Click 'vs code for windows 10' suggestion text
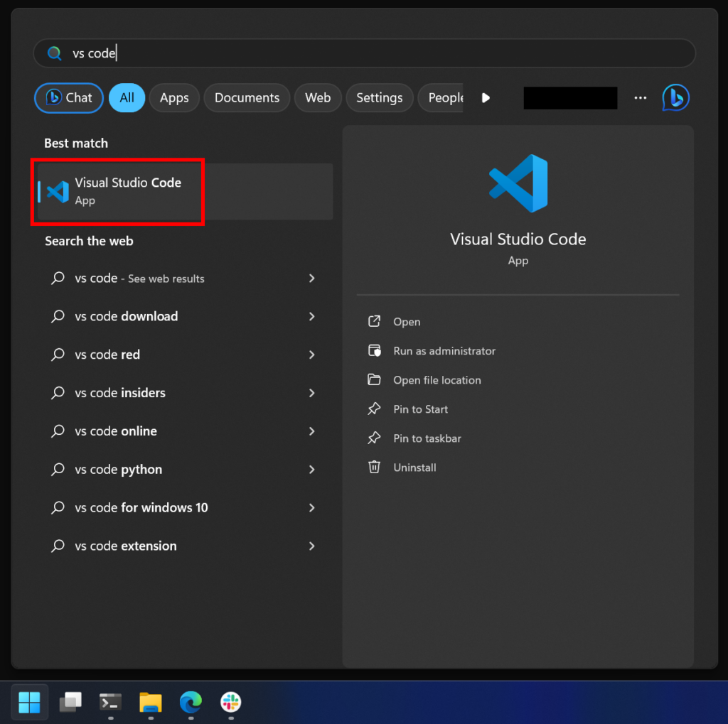 coord(141,508)
